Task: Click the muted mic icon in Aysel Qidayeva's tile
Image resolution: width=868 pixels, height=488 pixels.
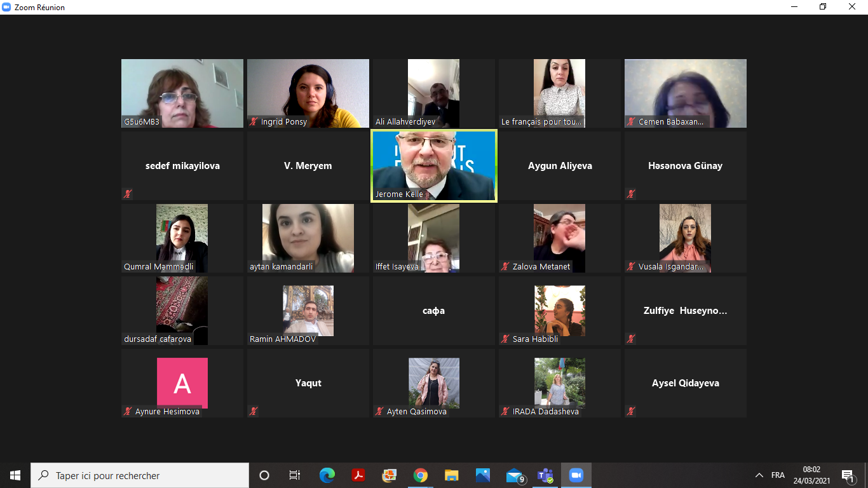Action: [x=631, y=411]
